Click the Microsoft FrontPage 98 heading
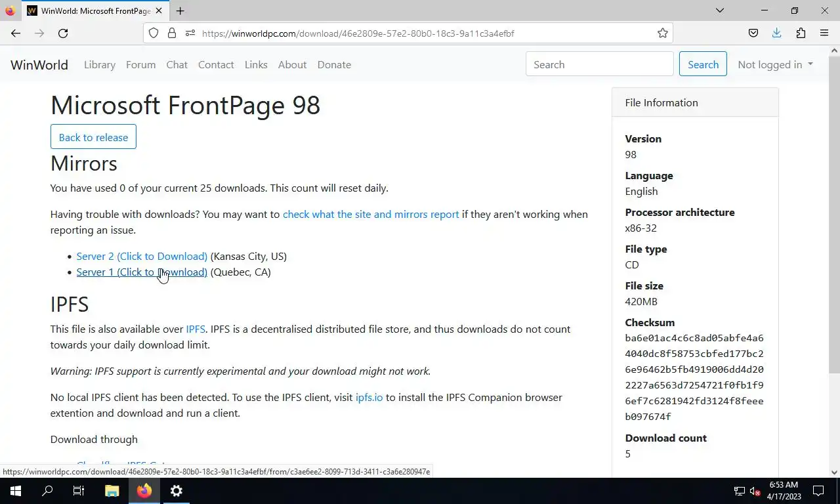840x504 pixels. click(185, 105)
